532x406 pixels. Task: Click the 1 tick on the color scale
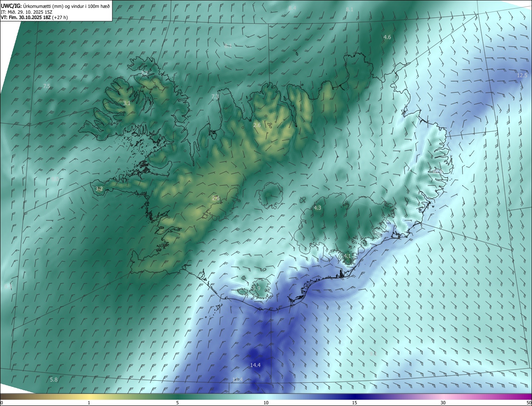[x=89, y=403]
